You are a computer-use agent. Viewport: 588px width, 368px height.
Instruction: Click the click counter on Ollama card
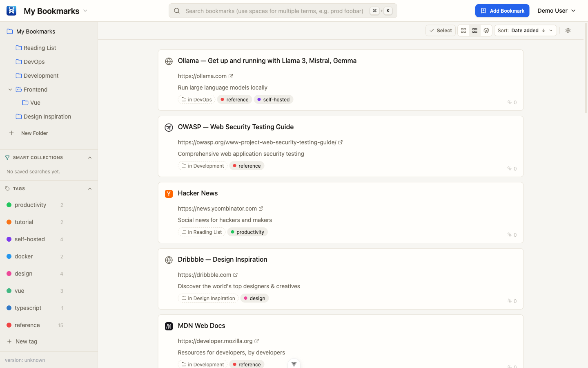[512, 102]
